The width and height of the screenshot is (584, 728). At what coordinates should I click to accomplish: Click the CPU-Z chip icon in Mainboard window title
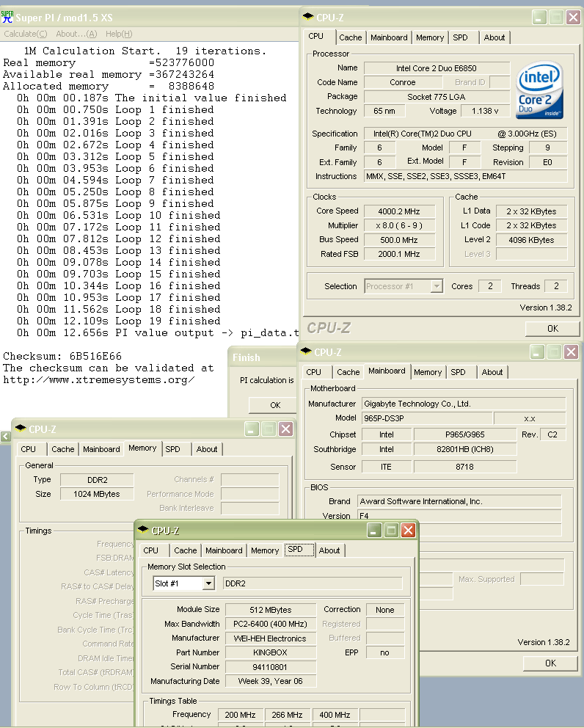[x=307, y=352]
